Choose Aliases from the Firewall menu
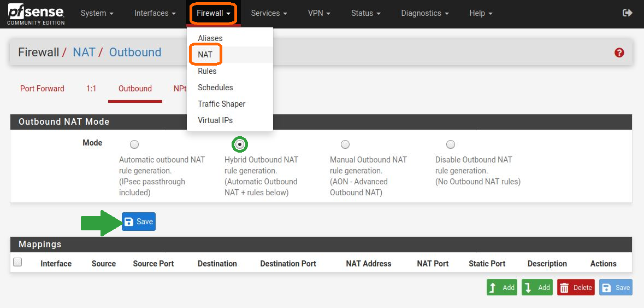Image resolution: width=644 pixels, height=308 pixels. click(210, 38)
